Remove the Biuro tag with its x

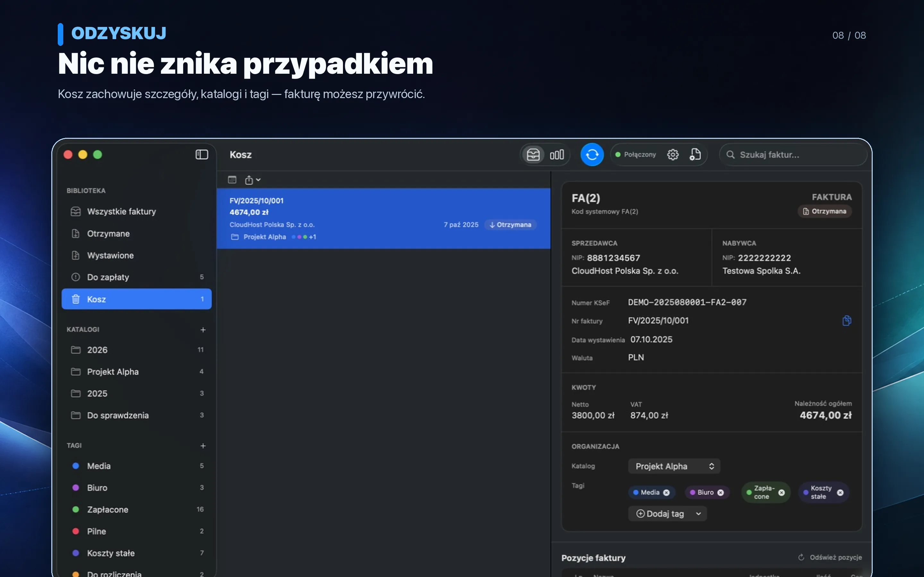tap(721, 492)
